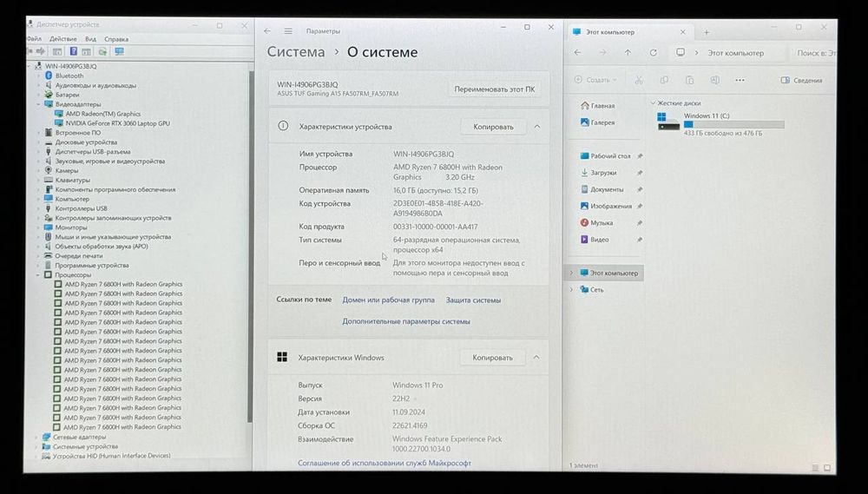Click the blue Help icon in Device Manager toolbar
Image resolution: width=868 pixels, height=494 pixels.
[x=73, y=51]
